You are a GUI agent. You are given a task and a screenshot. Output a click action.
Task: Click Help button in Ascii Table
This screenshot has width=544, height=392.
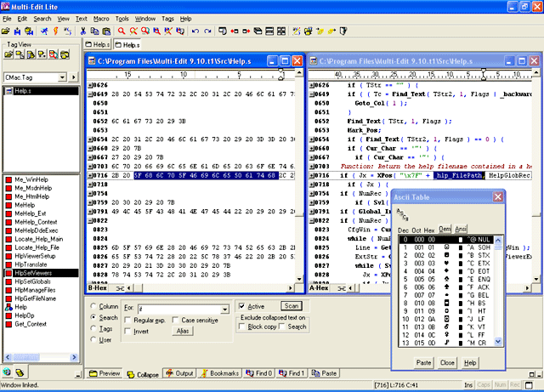pyautogui.click(x=470, y=362)
